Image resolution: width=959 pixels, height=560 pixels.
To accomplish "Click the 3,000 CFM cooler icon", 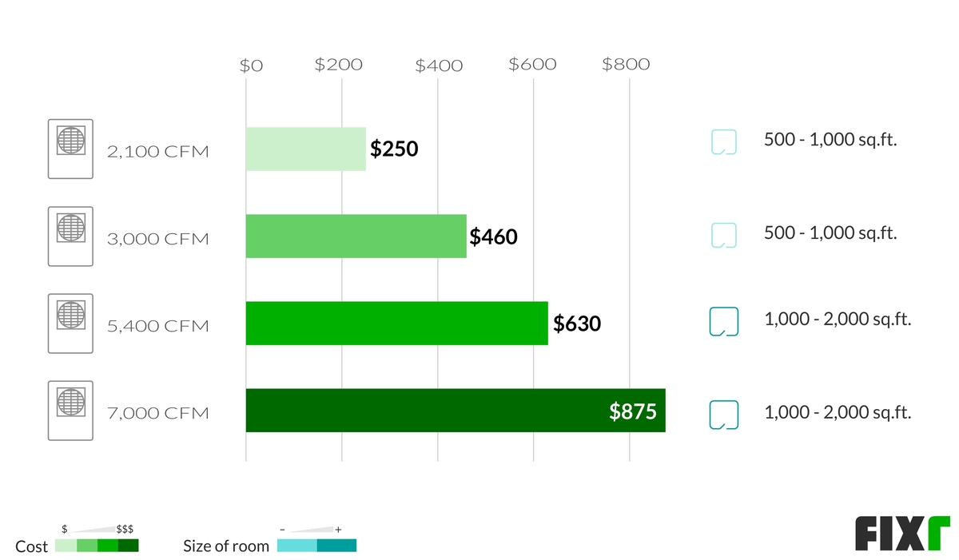I will point(70,236).
